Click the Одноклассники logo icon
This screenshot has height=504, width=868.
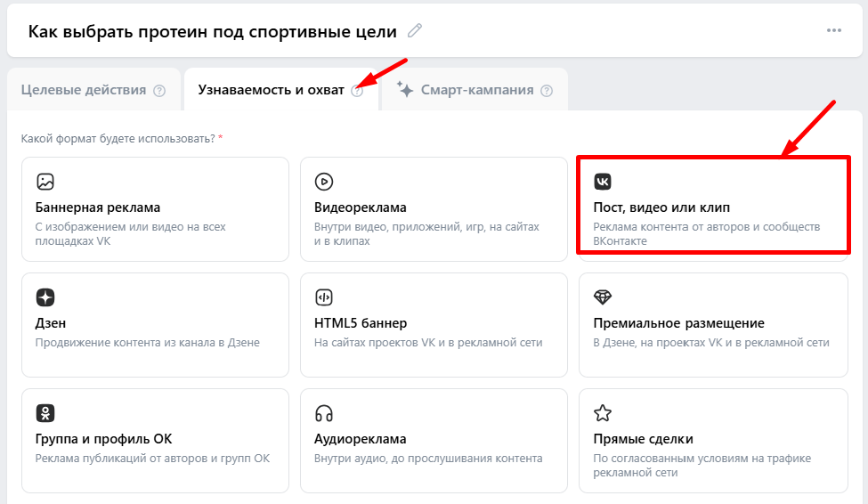coord(45,413)
